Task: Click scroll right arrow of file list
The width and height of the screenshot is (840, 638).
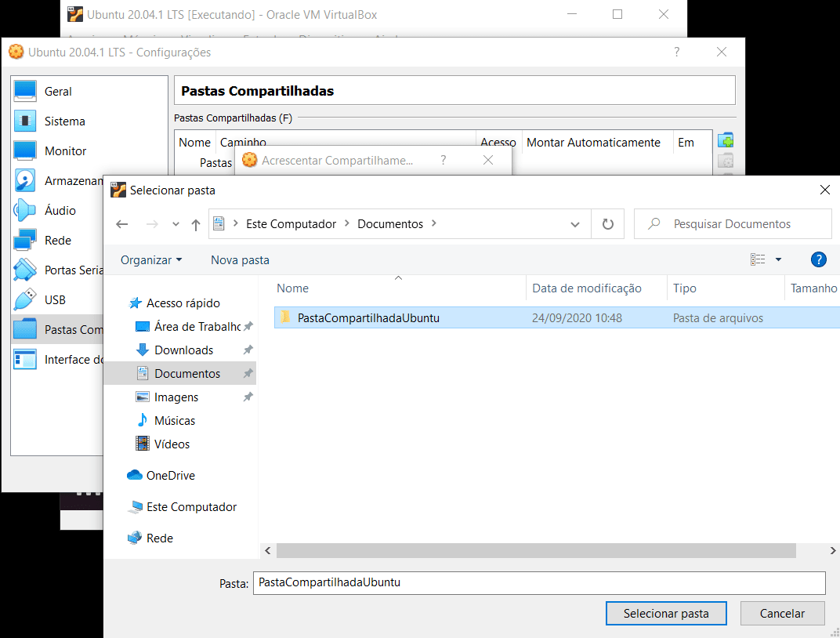Action: [832, 551]
